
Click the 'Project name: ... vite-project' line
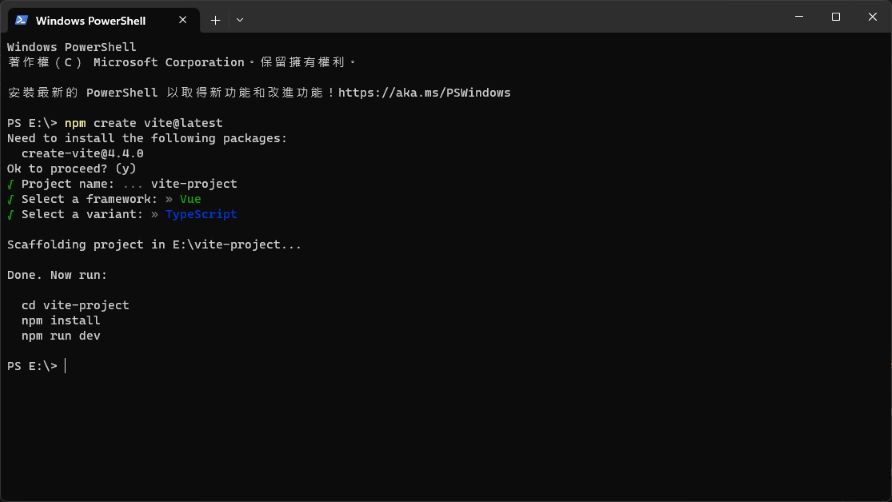pyautogui.click(x=122, y=184)
